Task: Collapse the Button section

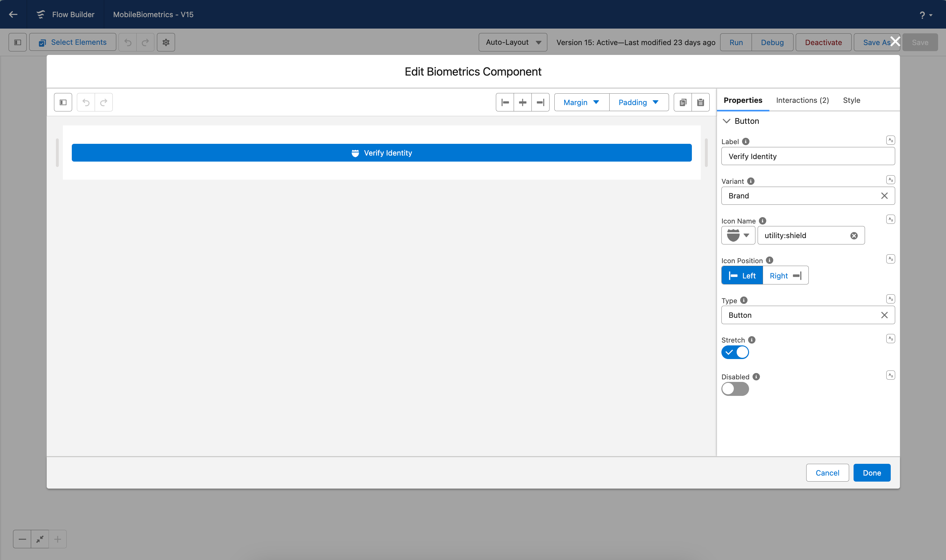Action: coord(726,121)
